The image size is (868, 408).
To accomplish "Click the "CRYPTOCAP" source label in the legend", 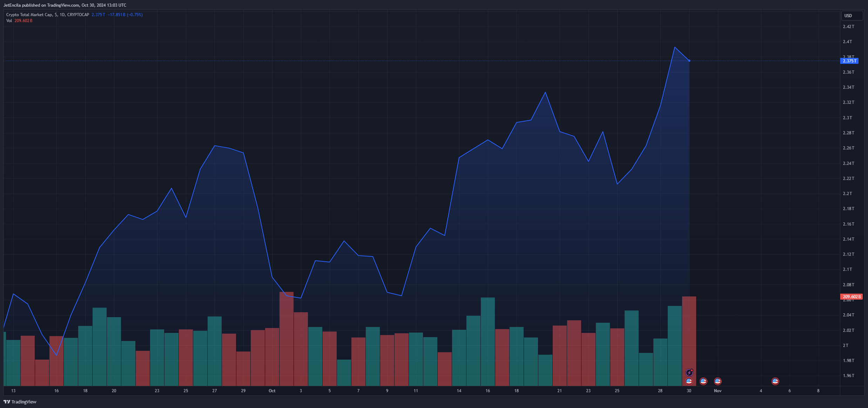I will 78,15.
